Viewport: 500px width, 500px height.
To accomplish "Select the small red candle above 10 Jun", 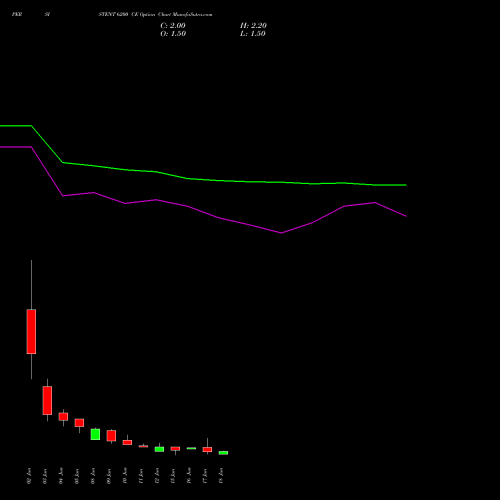I will point(127,442).
